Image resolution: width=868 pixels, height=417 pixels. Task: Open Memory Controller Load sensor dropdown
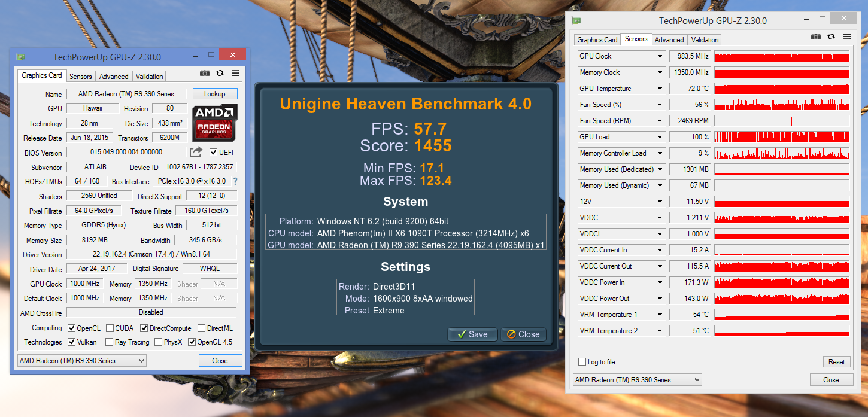coord(660,153)
